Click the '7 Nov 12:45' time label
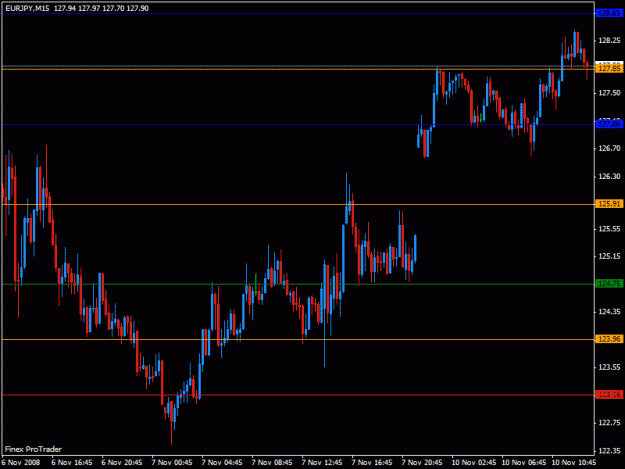Viewport: 625px width, 469px height. click(322, 462)
